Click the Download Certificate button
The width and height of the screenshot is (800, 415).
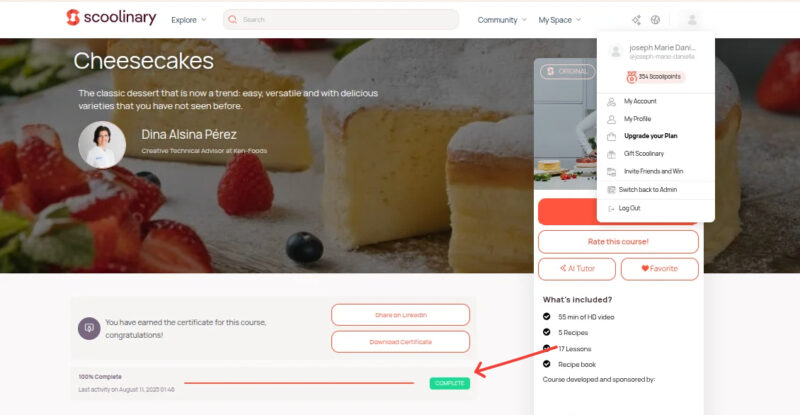pos(401,341)
